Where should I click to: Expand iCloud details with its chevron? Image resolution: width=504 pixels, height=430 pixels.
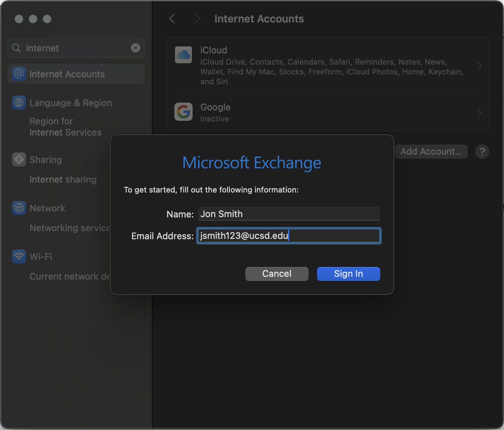pyautogui.click(x=480, y=66)
